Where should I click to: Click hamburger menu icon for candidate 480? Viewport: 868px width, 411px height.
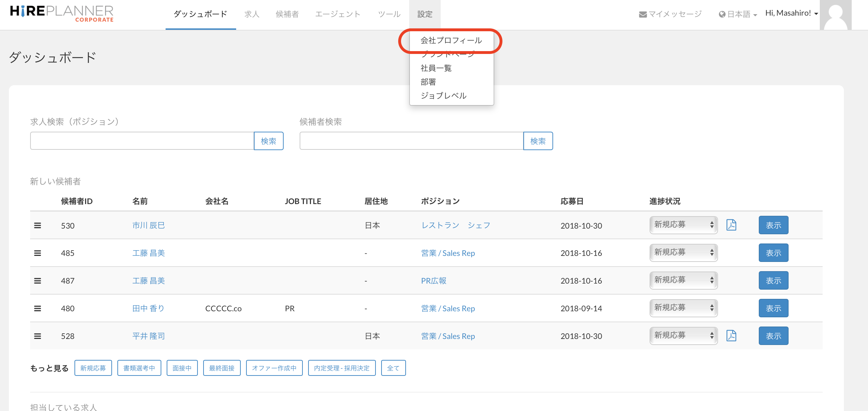coord(38,308)
